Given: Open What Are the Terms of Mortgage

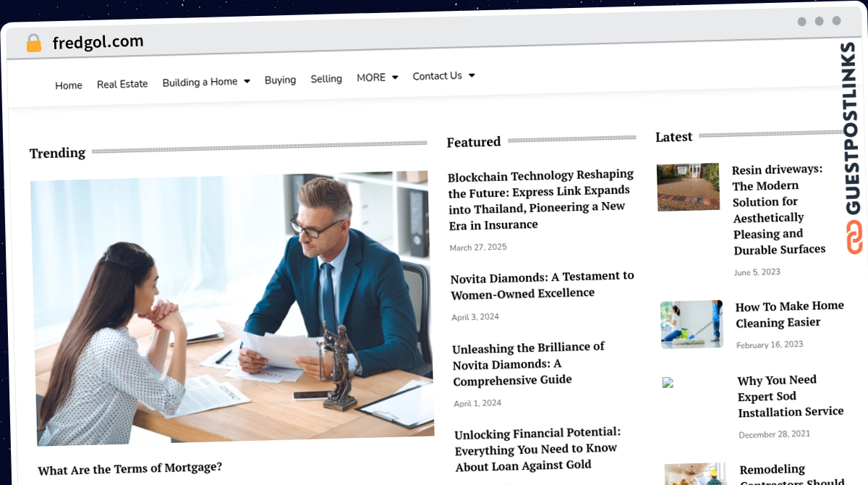Looking at the screenshot, I should click(130, 468).
